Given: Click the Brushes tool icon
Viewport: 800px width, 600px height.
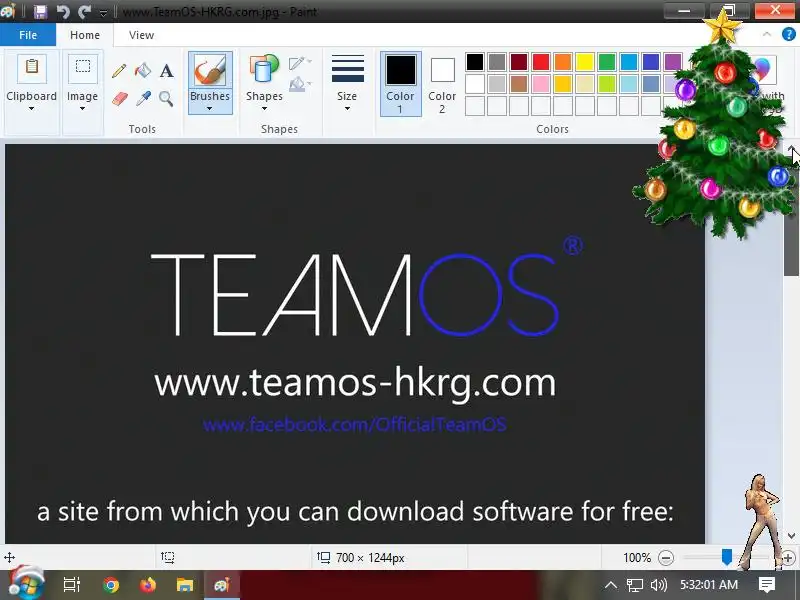Looking at the screenshot, I should tap(210, 70).
